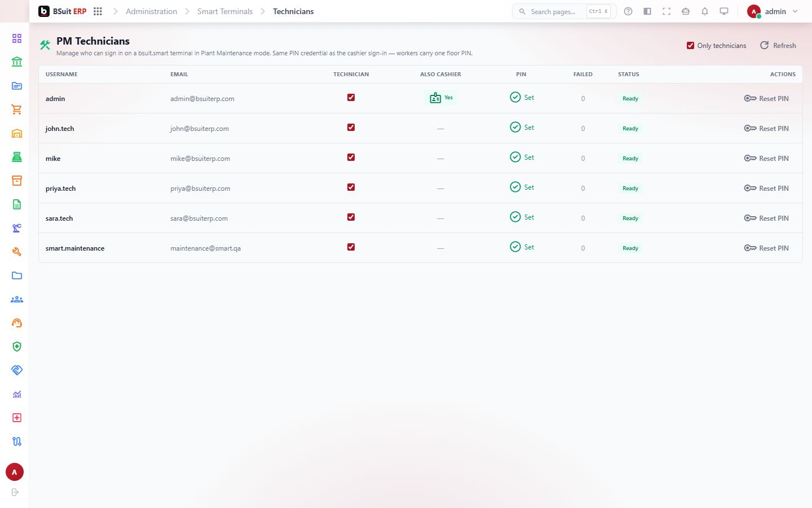Reset PIN for sara.tech
The width and height of the screenshot is (812, 508).
tap(766, 218)
